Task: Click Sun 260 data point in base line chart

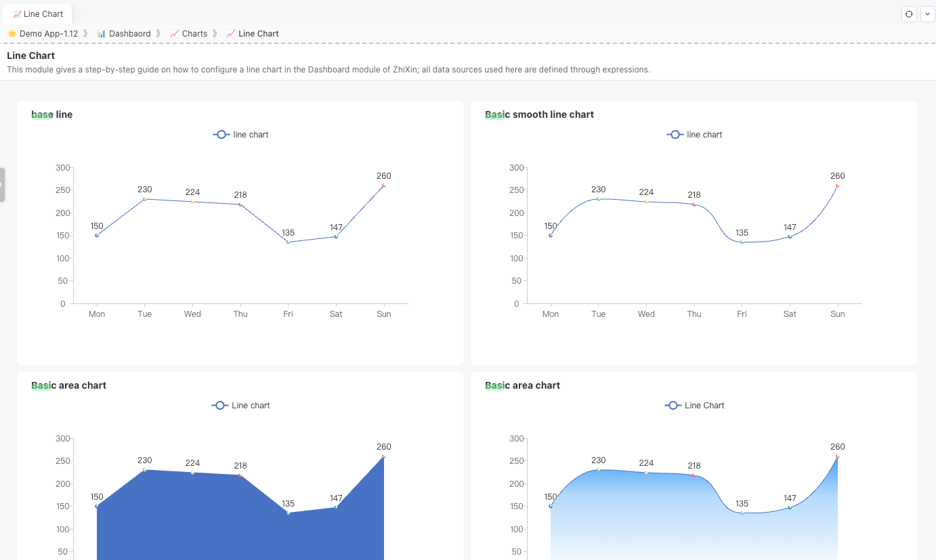Action: (383, 186)
